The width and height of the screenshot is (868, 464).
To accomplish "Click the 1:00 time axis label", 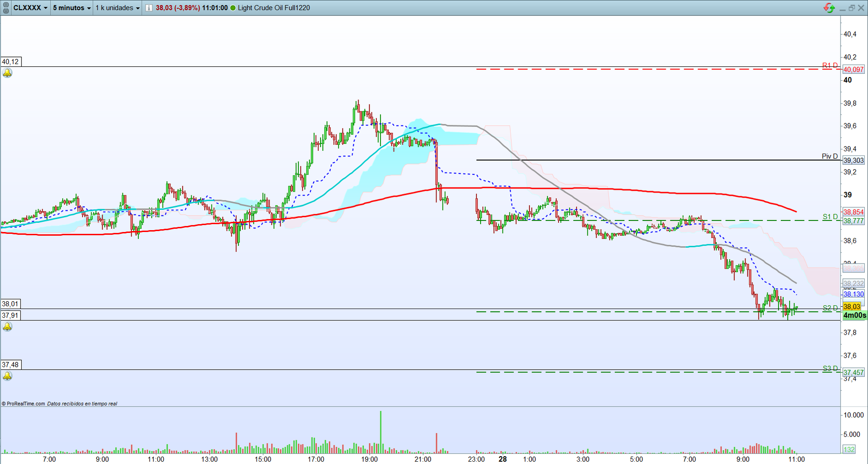I will pos(529,459).
